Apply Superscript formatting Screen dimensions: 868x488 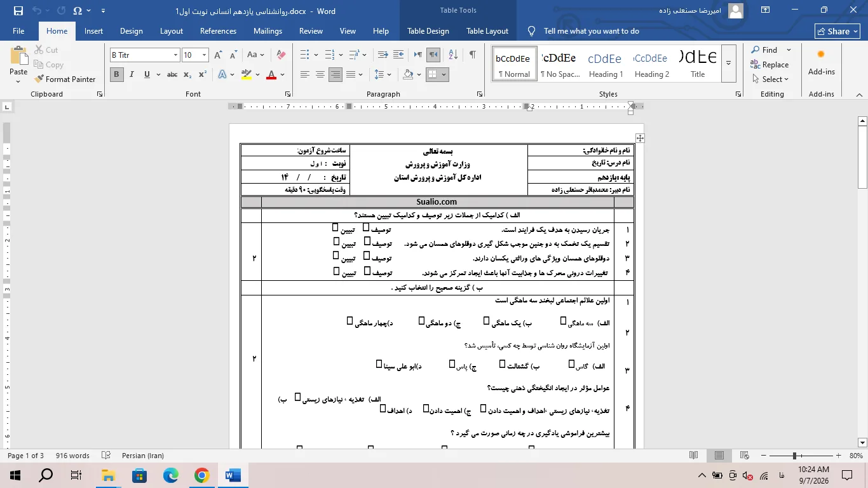pyautogui.click(x=202, y=74)
